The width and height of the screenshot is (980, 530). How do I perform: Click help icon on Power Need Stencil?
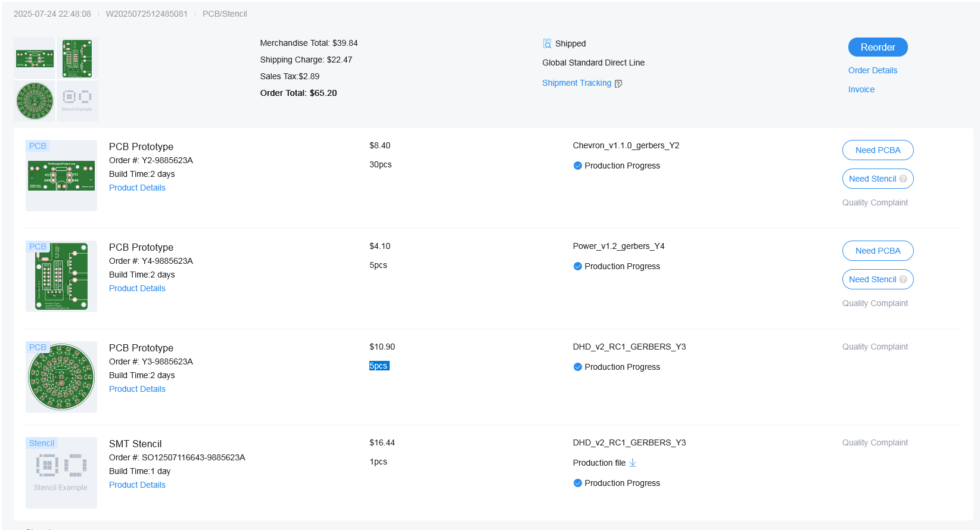coord(903,279)
